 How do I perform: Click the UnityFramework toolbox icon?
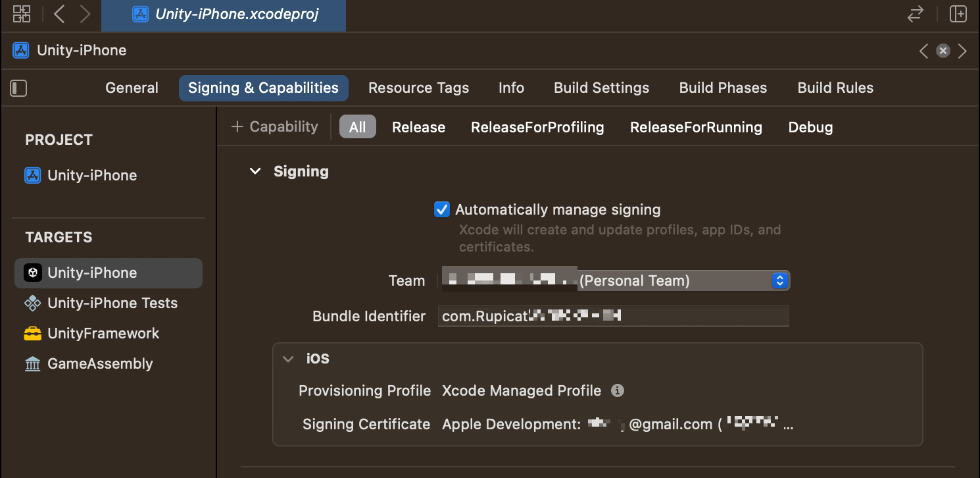click(x=33, y=334)
